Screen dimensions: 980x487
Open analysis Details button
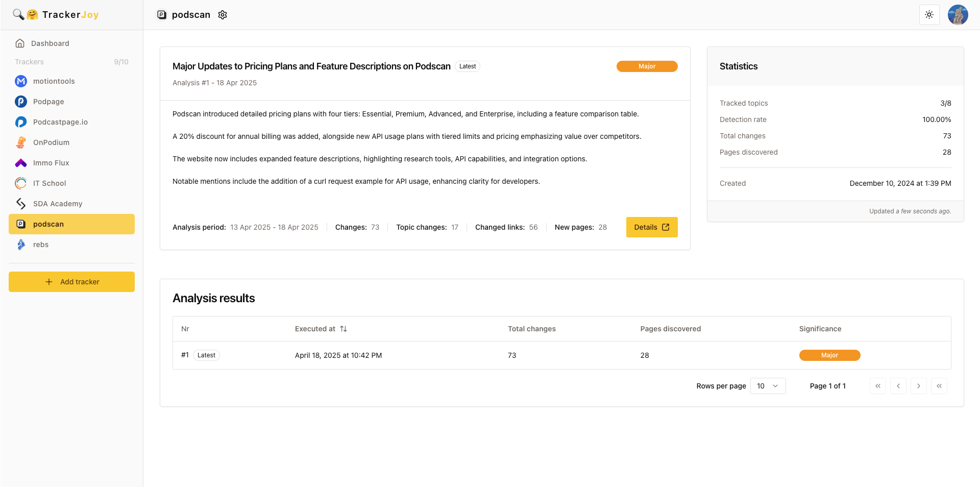pos(652,227)
